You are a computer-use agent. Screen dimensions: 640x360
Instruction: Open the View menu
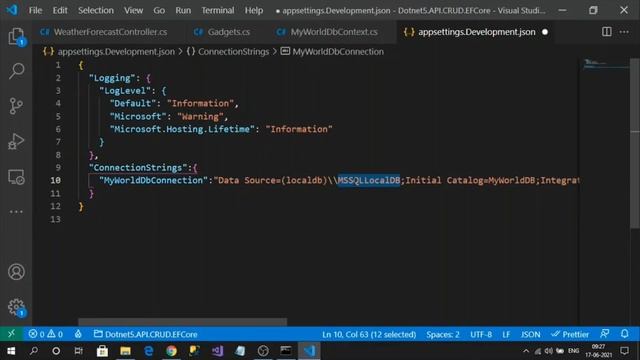coord(133,10)
